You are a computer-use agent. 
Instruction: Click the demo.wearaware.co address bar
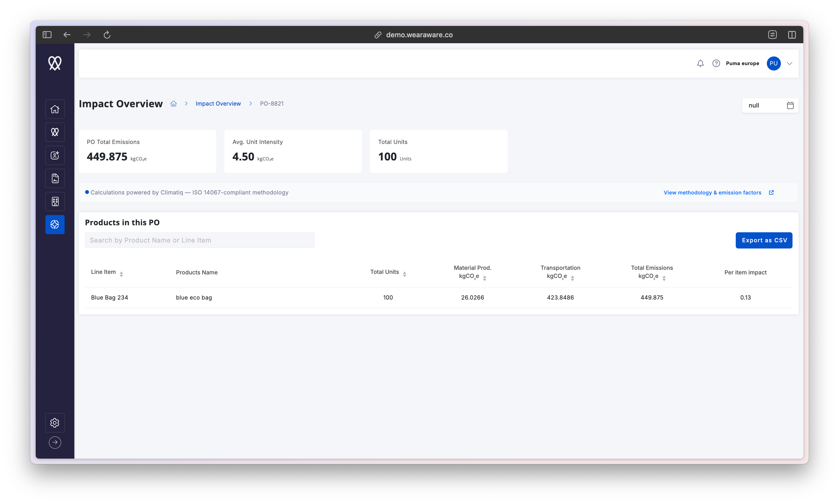(419, 35)
